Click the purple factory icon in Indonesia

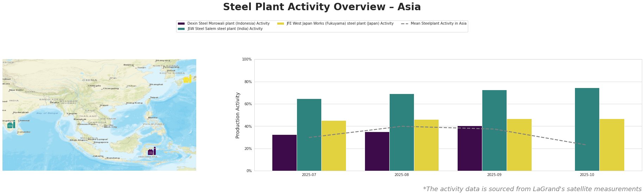[x=152, y=151]
